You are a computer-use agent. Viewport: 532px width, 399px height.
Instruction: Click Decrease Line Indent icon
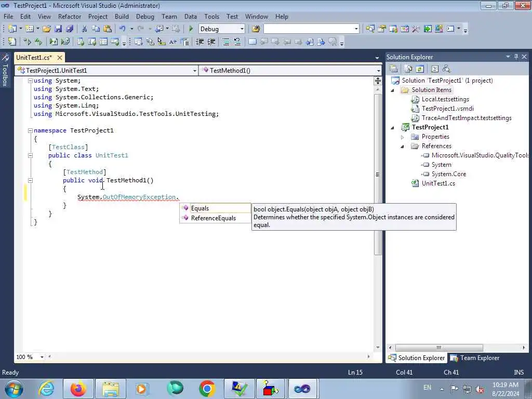[x=200, y=42]
